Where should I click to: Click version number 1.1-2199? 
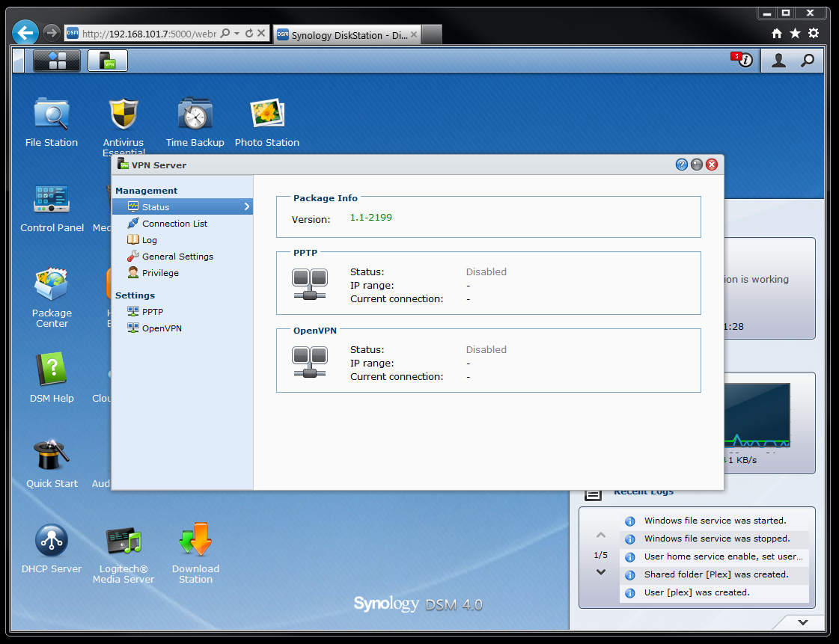pos(370,218)
